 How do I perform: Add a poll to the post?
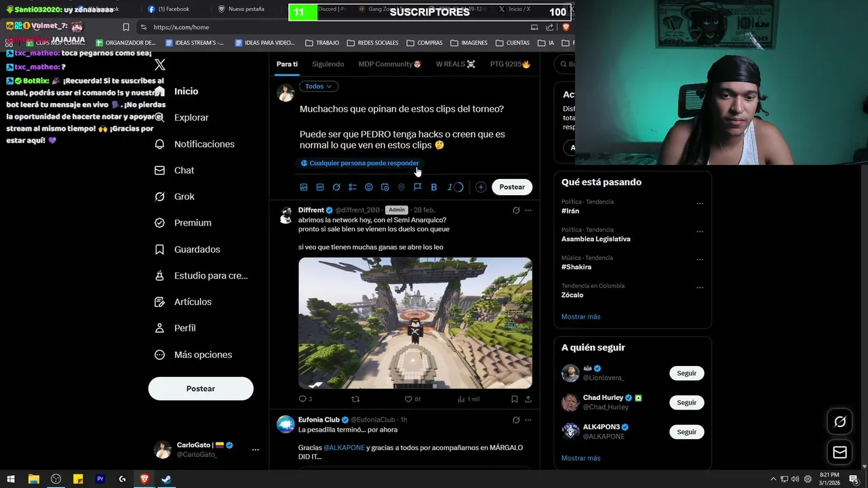pyautogui.click(x=353, y=187)
